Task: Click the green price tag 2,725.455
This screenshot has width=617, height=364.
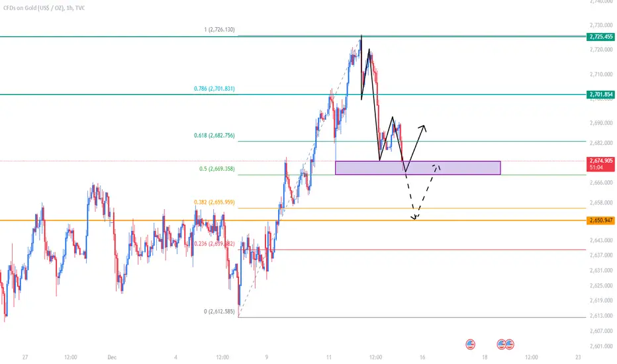Action: 601,36
